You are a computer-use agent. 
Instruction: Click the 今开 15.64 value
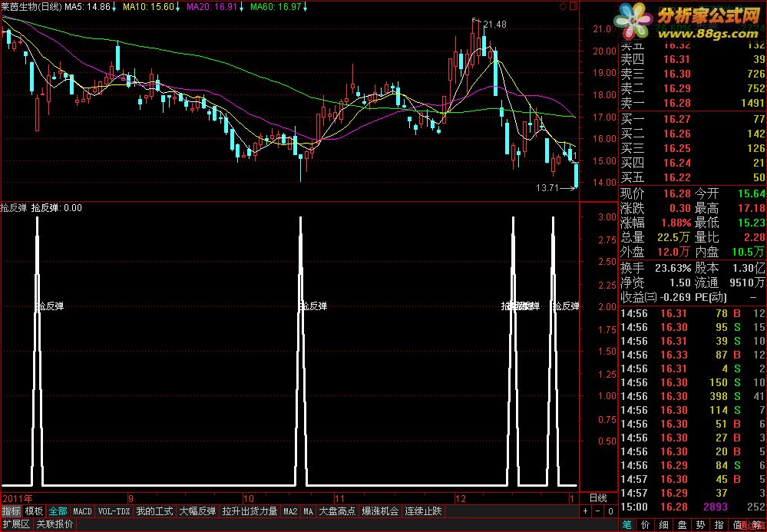(751, 193)
